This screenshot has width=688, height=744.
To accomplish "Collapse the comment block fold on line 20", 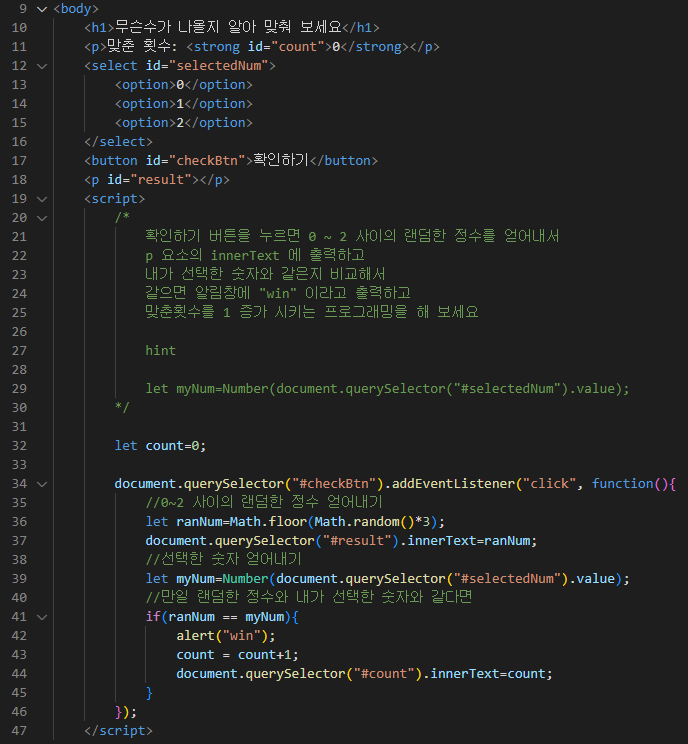I will (x=42, y=218).
